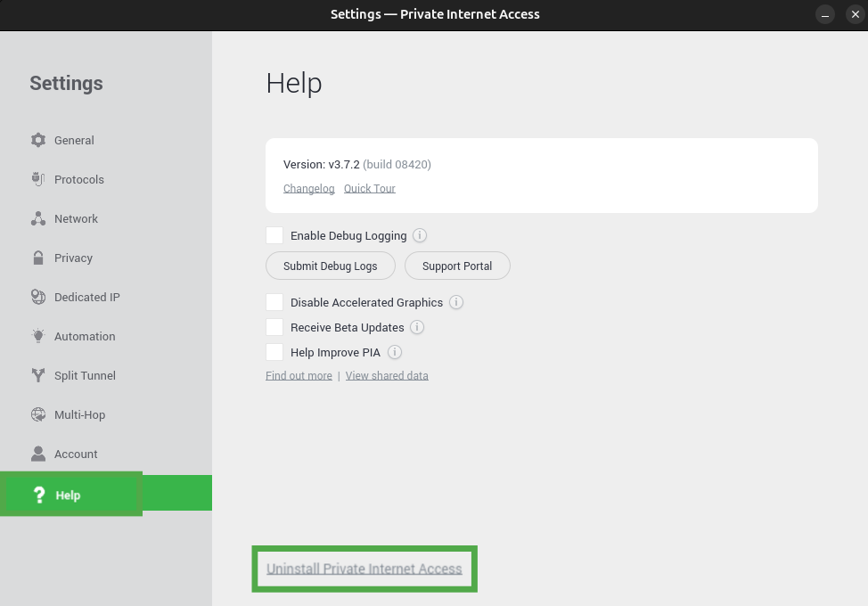Minimize the Settings window
This screenshot has height=606, width=868.
pyautogui.click(x=825, y=14)
